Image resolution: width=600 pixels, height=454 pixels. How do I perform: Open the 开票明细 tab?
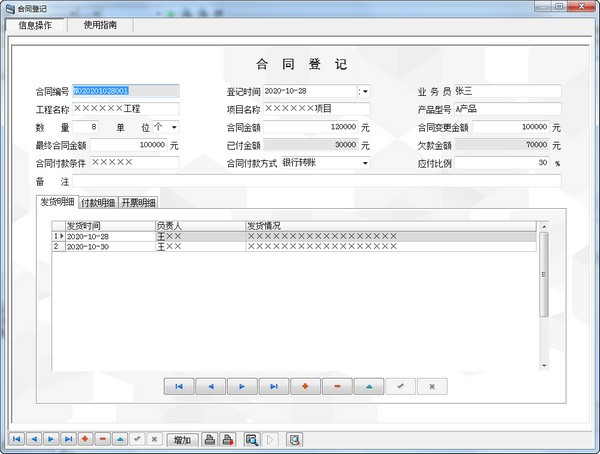click(x=137, y=202)
